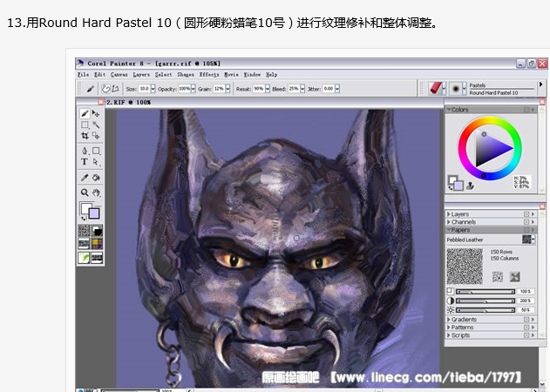This screenshot has height=392, width=550.
Task: Open the Size value dropdown
Action: [x=153, y=89]
